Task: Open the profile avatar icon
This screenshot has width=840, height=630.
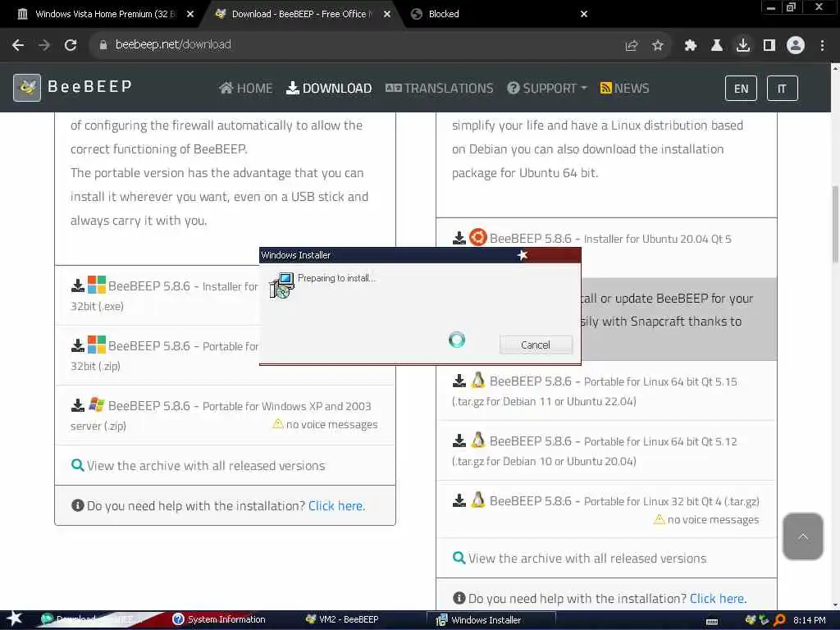Action: [x=796, y=45]
